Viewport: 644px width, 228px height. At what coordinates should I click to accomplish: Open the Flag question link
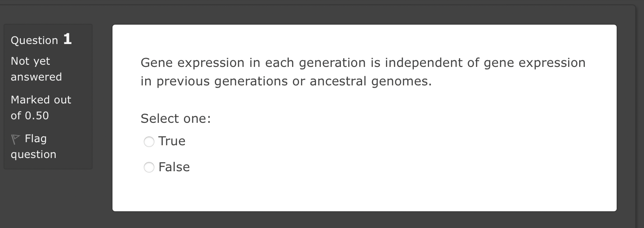click(34, 147)
